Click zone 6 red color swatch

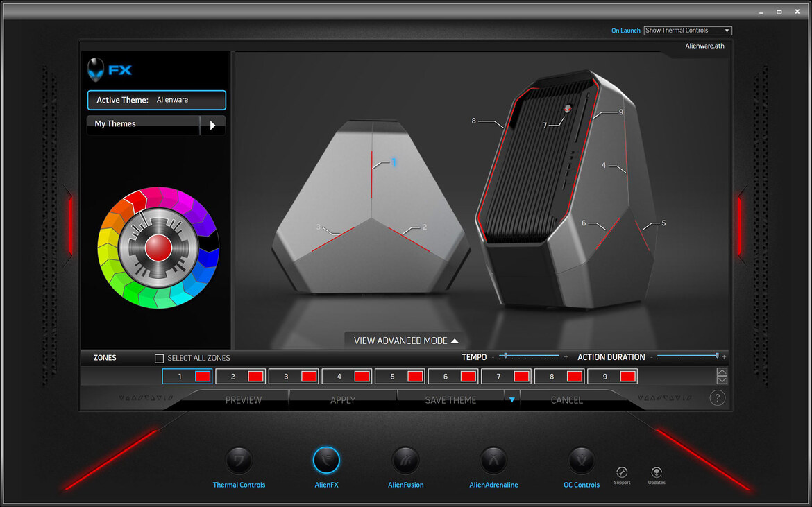468,376
